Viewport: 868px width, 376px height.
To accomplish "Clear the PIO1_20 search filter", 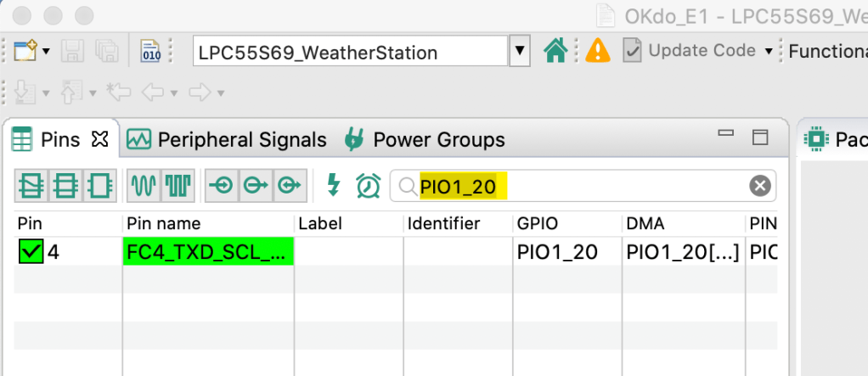I will coord(759,186).
